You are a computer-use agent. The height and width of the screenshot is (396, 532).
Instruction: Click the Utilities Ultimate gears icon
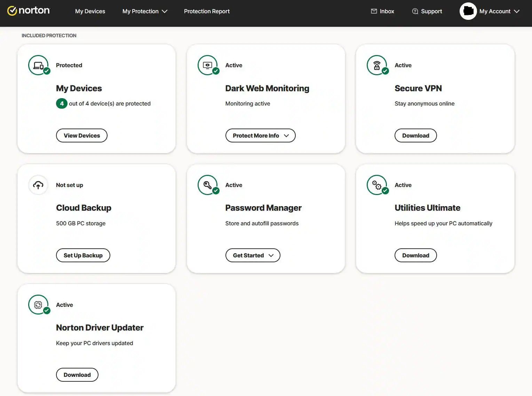point(377,185)
